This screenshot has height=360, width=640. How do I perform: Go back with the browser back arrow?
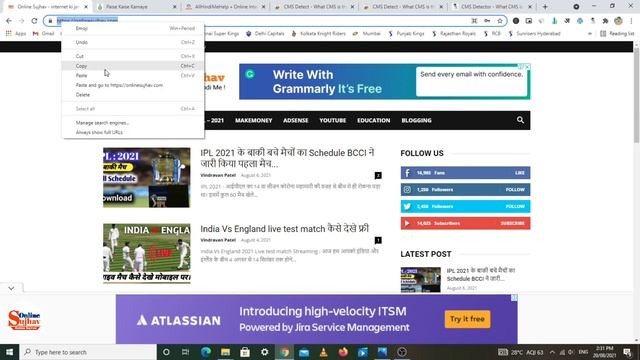(9, 20)
